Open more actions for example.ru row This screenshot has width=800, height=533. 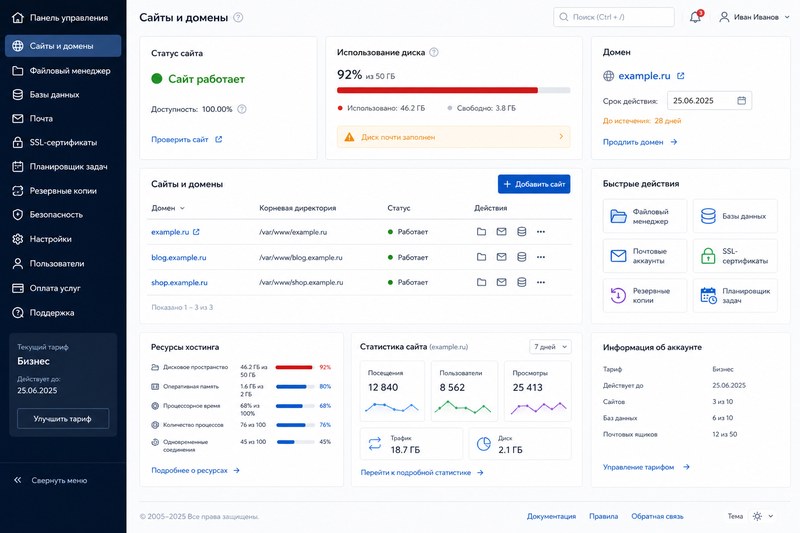(x=541, y=232)
